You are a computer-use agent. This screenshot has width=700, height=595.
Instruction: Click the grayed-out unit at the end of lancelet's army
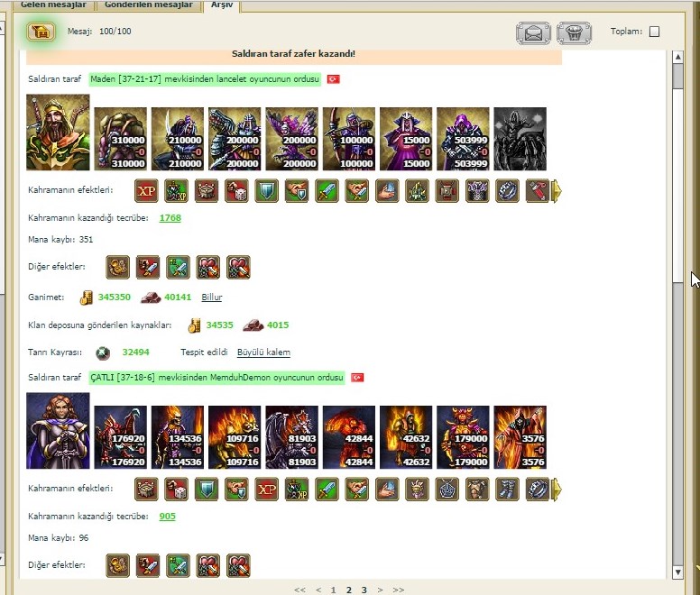coord(520,139)
